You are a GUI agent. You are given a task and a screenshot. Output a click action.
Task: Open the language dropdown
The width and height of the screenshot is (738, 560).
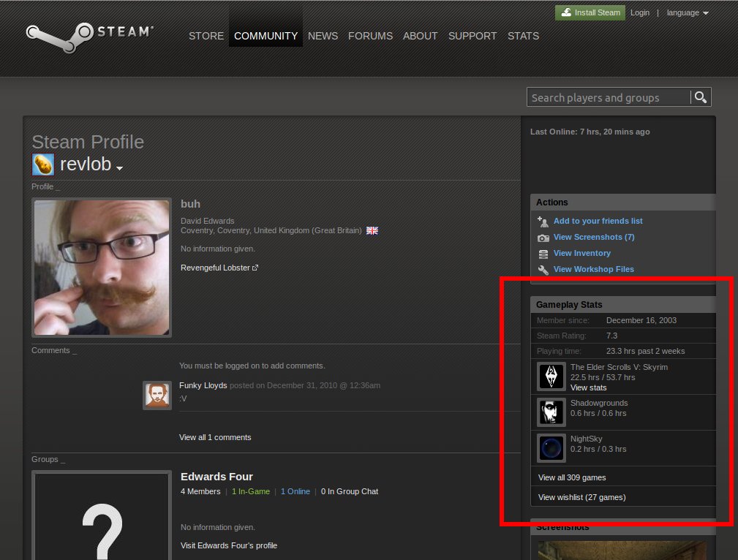coord(687,13)
